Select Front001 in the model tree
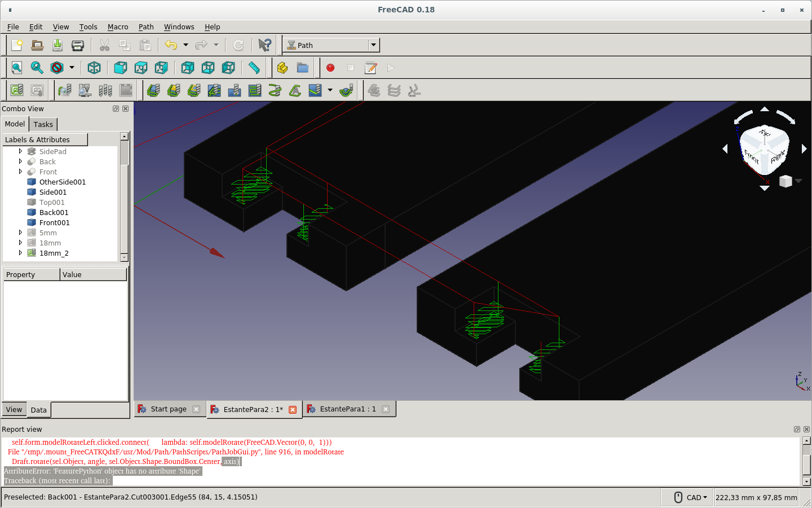 point(55,222)
